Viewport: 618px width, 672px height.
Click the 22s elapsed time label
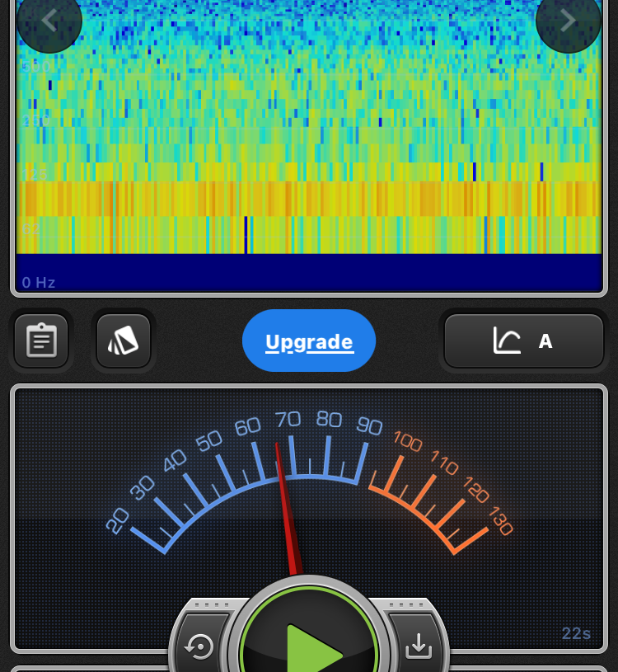tap(576, 633)
